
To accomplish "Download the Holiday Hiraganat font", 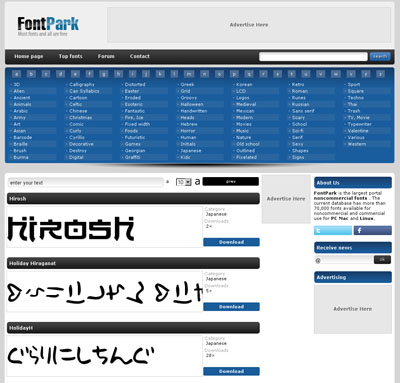I will click(x=231, y=307).
